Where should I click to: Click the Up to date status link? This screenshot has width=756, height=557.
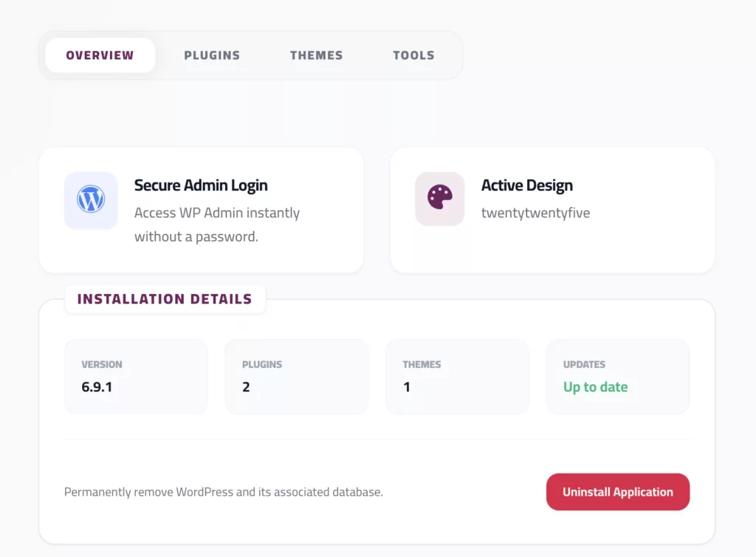pyautogui.click(x=595, y=386)
